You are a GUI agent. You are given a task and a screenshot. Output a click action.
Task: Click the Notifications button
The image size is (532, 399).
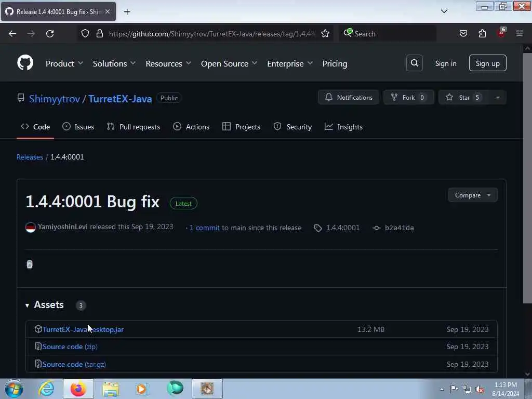click(x=349, y=97)
